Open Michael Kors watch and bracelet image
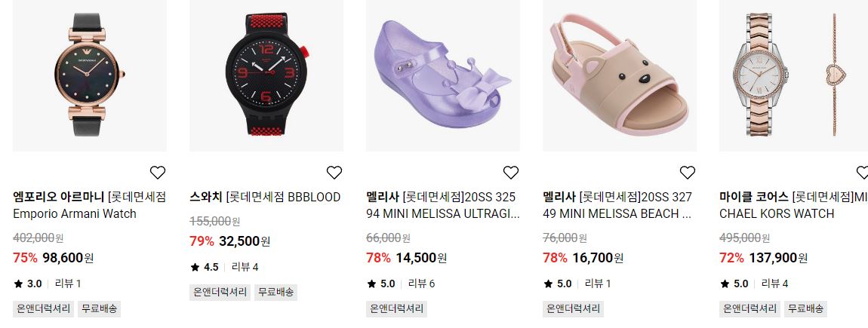The width and height of the screenshot is (868, 328). (x=793, y=75)
